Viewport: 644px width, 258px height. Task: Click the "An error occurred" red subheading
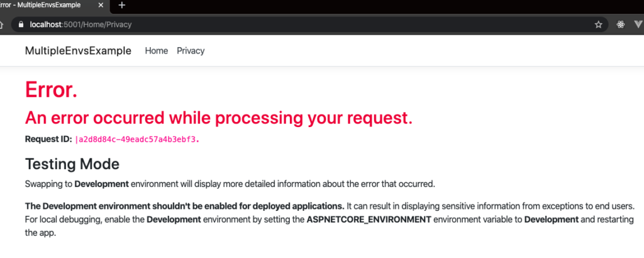pyautogui.click(x=218, y=118)
